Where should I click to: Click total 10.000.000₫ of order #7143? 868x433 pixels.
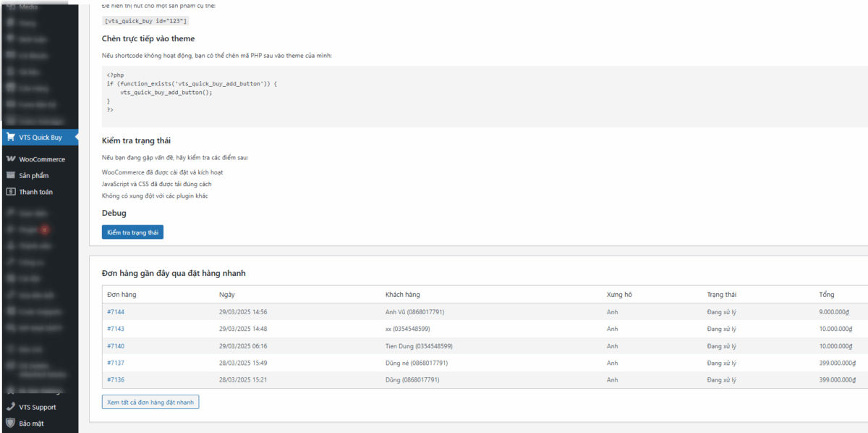coord(835,329)
